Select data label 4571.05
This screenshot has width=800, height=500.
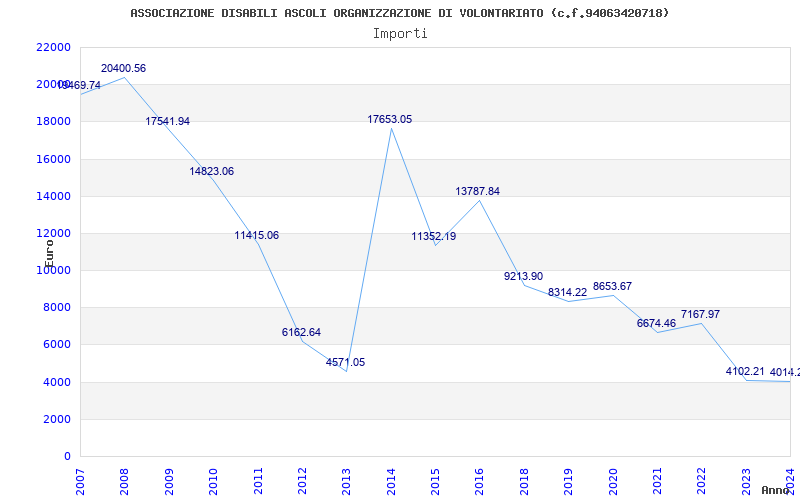point(345,363)
